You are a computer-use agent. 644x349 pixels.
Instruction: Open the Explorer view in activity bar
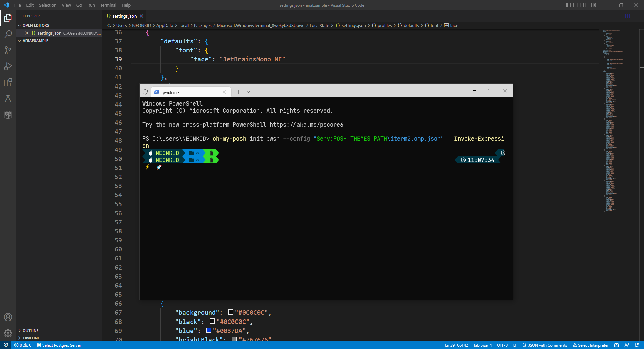click(8, 18)
